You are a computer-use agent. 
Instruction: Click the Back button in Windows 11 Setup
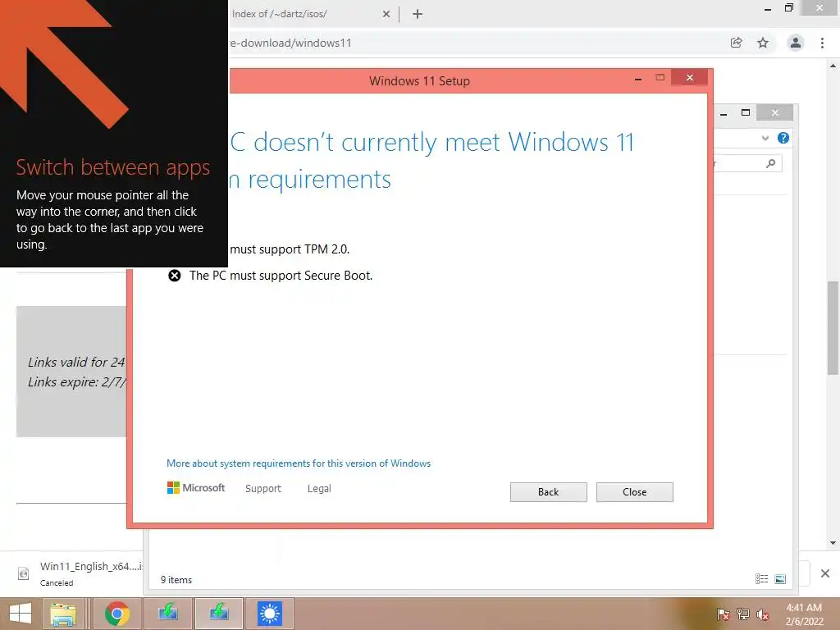549,492
